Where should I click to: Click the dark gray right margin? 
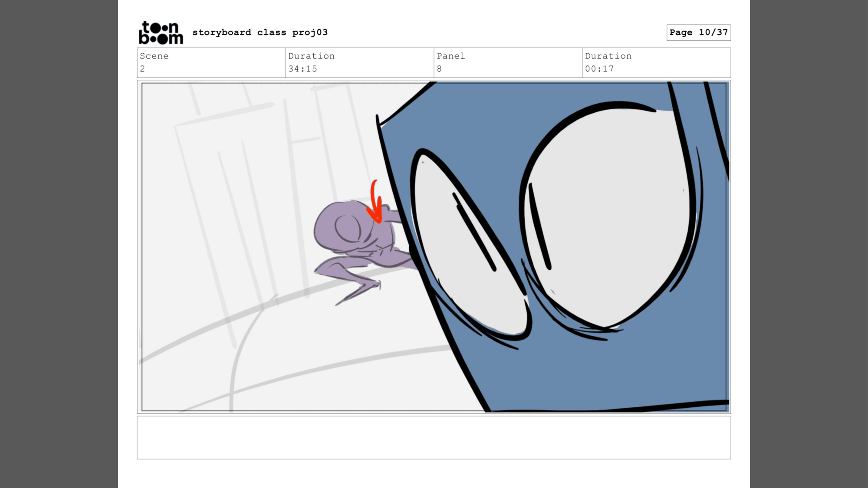pyautogui.click(x=809, y=244)
